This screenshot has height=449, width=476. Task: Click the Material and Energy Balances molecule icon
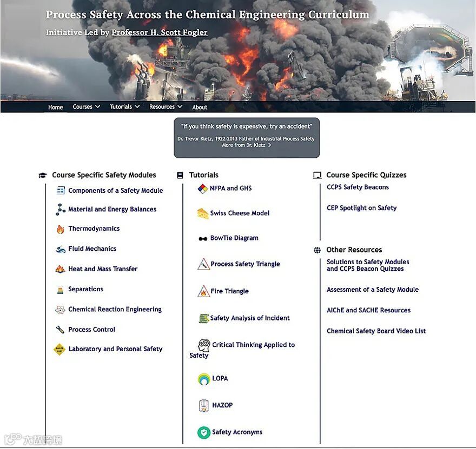[61, 210]
